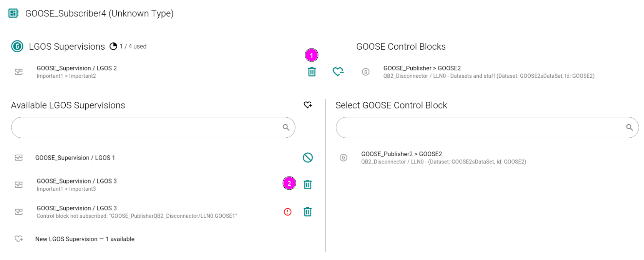The image size is (644, 260).
Task: Click the heart-plus icon beside New LGOS Supervision
Action: pos(19,239)
